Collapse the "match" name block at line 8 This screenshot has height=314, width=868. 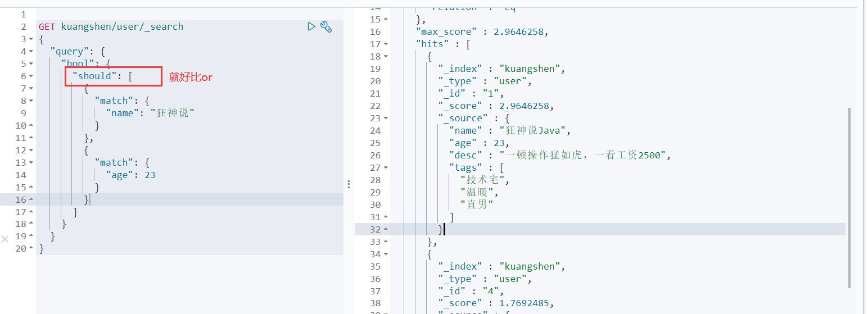tap(31, 101)
